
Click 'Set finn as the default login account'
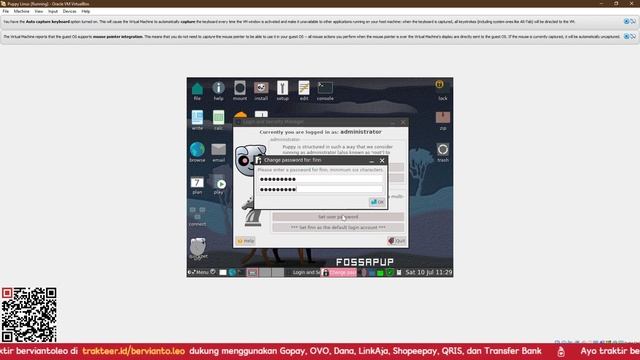click(338, 227)
